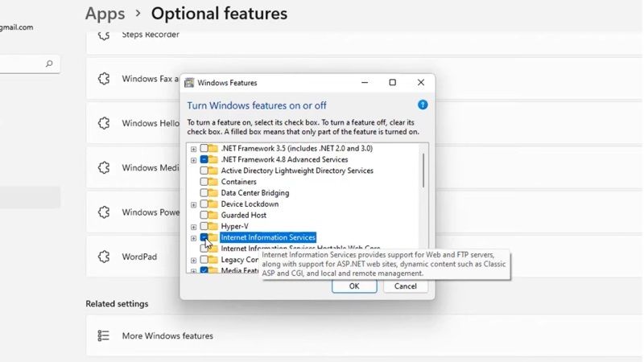Maximize the Windows Features dialog
This screenshot has width=644, height=362.
coord(393,83)
